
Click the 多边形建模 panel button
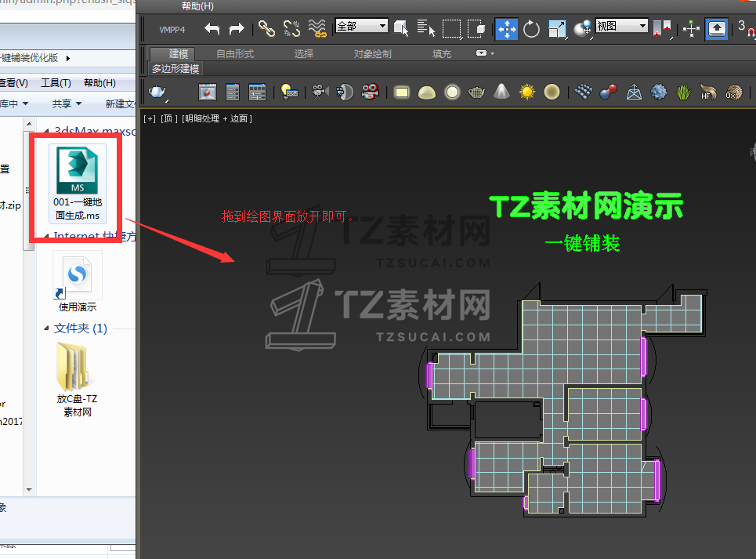[x=176, y=69]
